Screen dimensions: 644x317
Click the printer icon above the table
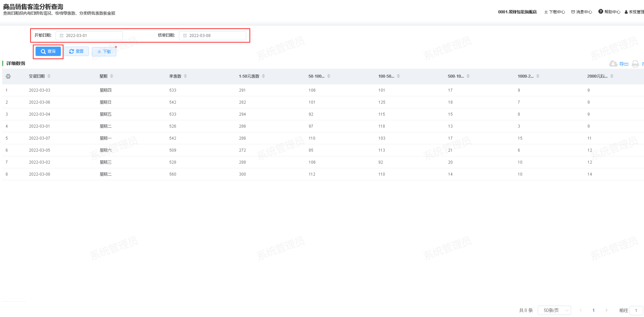tap(635, 64)
